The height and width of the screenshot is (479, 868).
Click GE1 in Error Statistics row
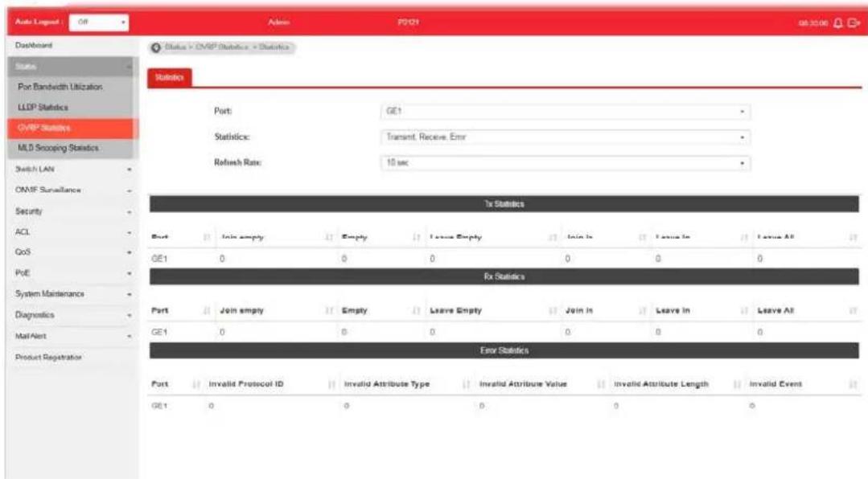(159, 406)
